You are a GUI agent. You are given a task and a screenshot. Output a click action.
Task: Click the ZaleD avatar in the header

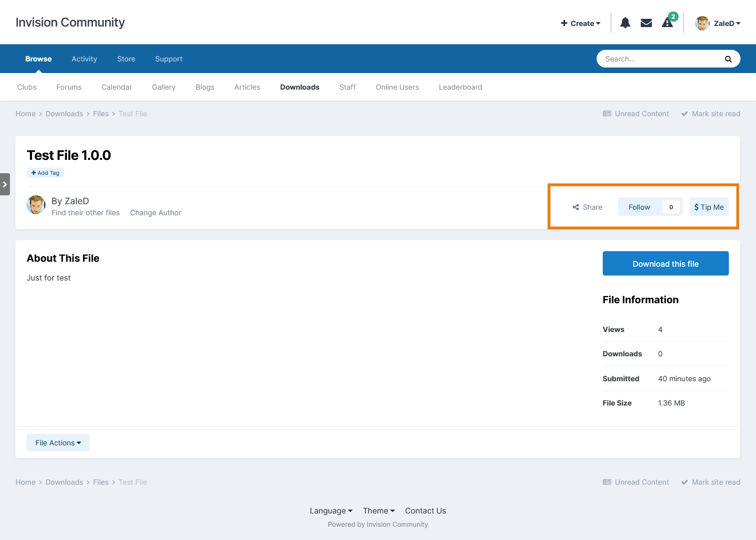point(702,23)
